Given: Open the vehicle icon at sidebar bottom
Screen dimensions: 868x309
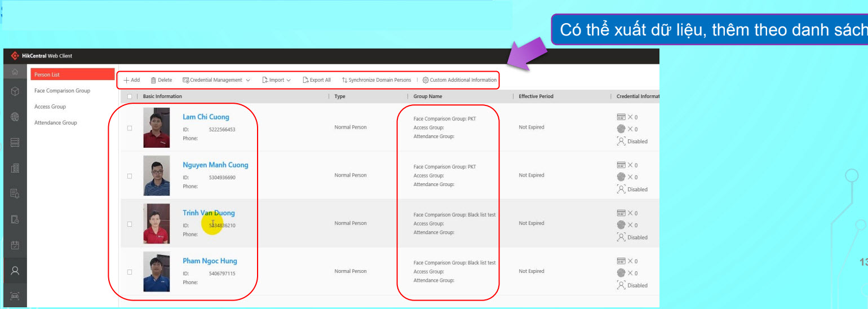Looking at the screenshot, I should coord(15,295).
